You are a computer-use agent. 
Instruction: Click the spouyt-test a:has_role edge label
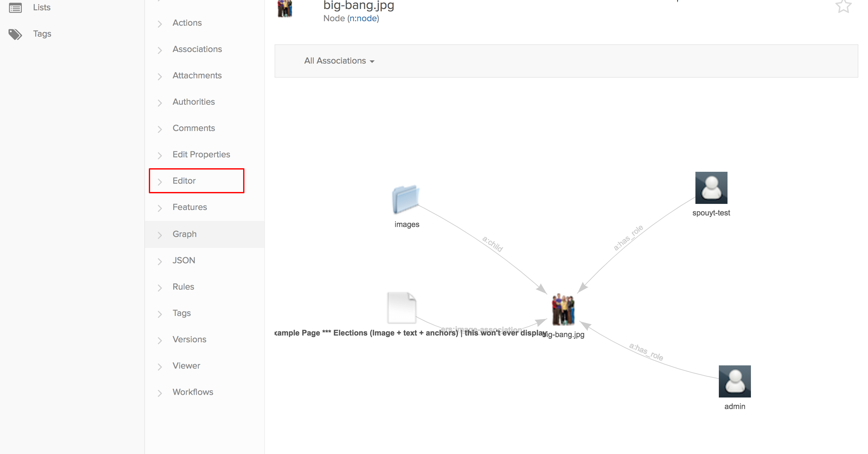[x=628, y=238]
